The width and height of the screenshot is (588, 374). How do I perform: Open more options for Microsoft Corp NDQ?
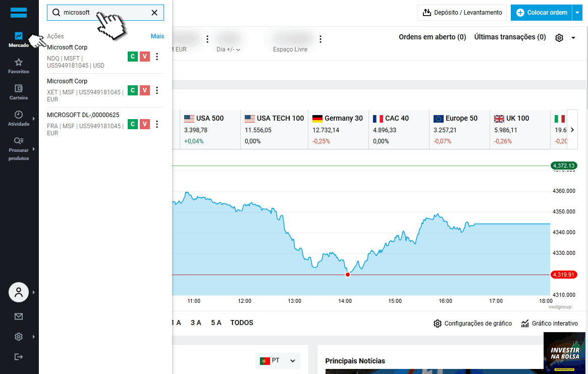pos(157,57)
